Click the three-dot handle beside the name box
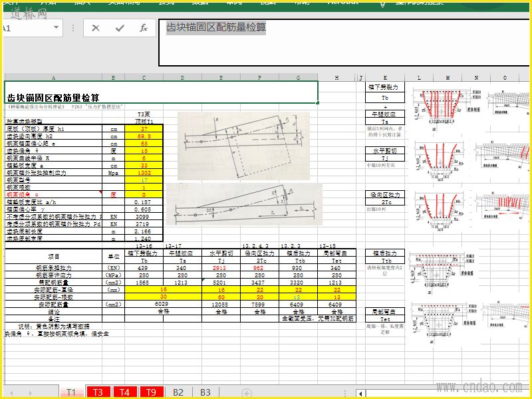The height and width of the screenshot is (399, 532). point(73,28)
